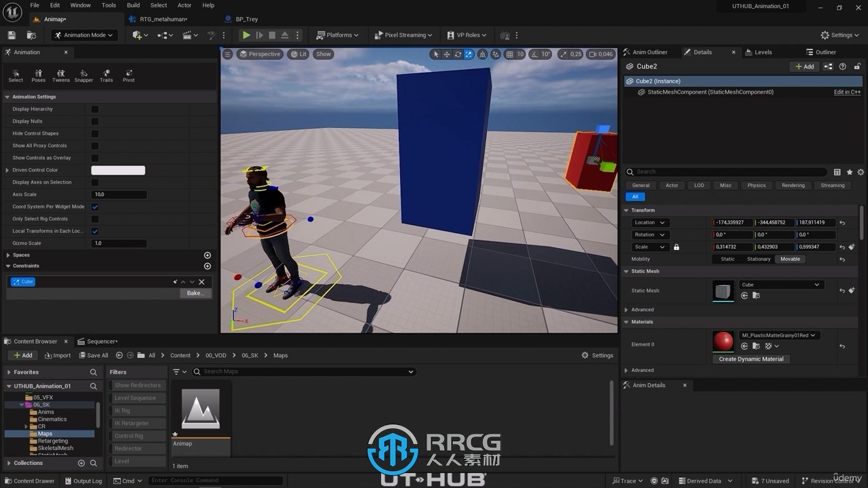The width and height of the screenshot is (868, 488).
Task: Open the viewport hamburger options menu
Action: [228, 54]
